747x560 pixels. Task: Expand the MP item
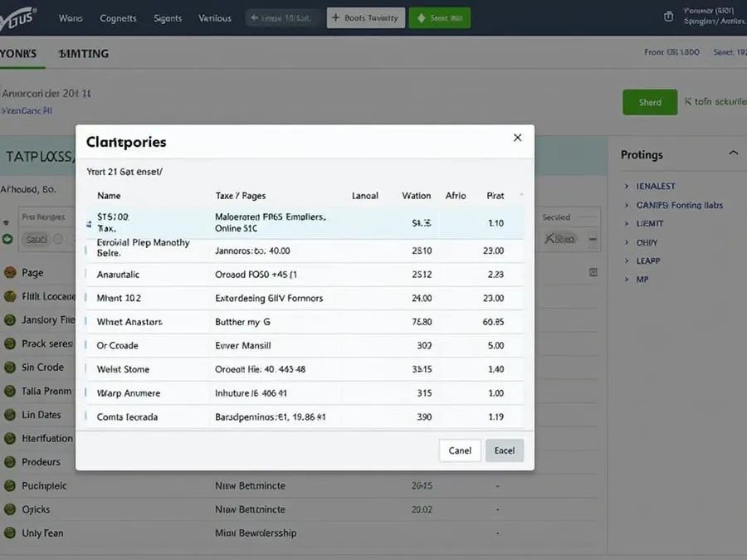pos(642,280)
